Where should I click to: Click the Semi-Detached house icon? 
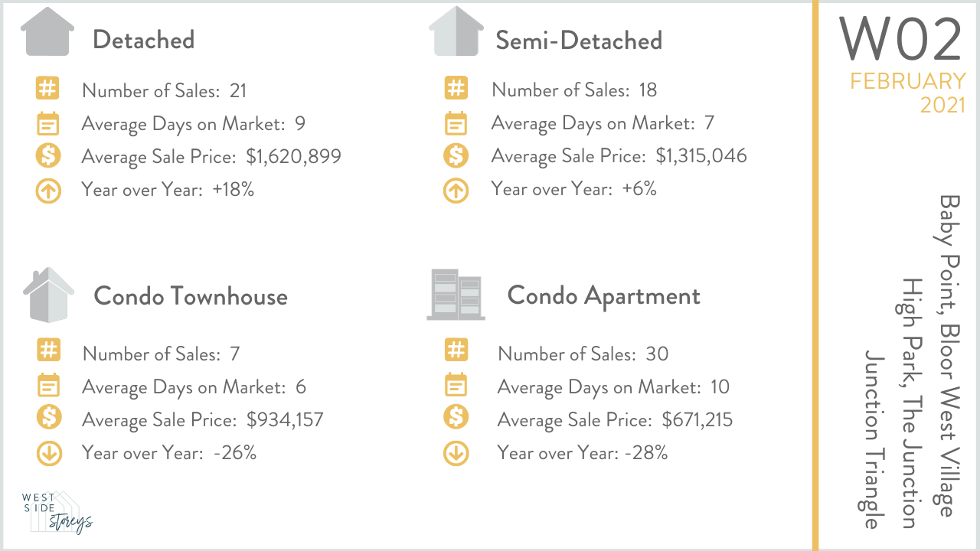[456, 32]
